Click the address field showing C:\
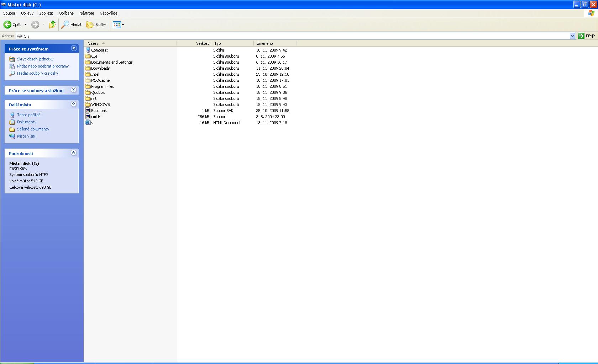Image resolution: width=598 pixels, height=364 pixels. coord(285,36)
